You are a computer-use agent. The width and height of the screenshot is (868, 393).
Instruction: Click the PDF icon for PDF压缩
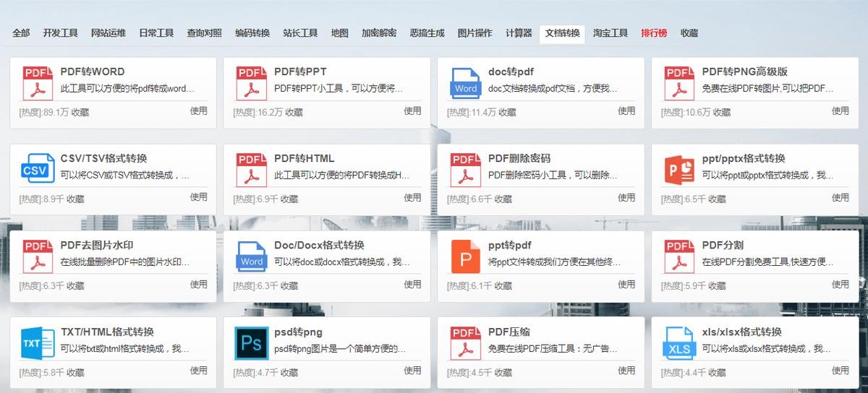pos(466,343)
